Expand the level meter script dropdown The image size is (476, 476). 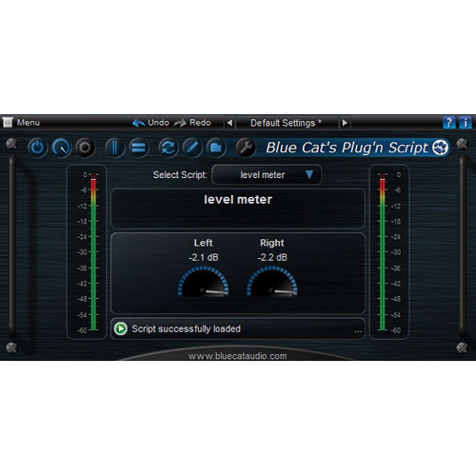click(x=267, y=175)
